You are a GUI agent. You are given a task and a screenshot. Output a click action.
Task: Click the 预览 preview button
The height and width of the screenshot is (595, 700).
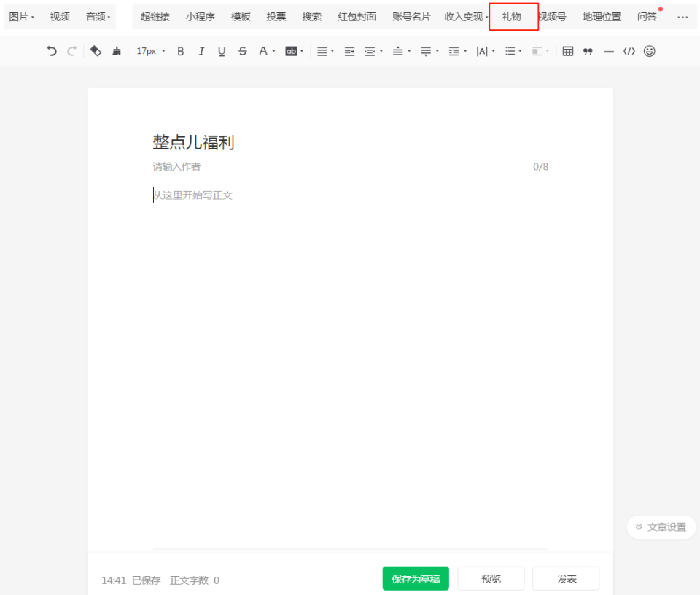pos(491,579)
